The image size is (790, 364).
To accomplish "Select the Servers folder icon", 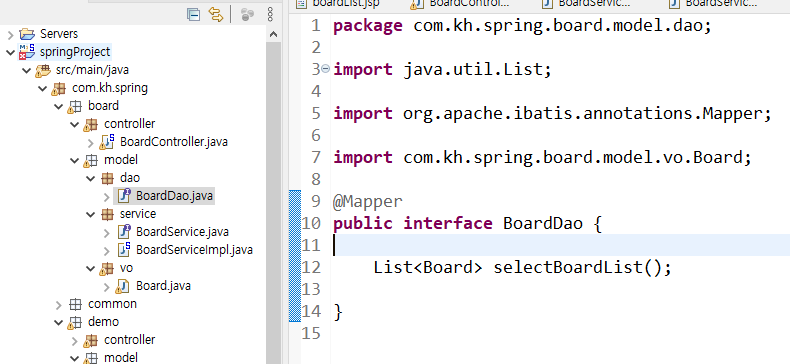I will [x=27, y=34].
